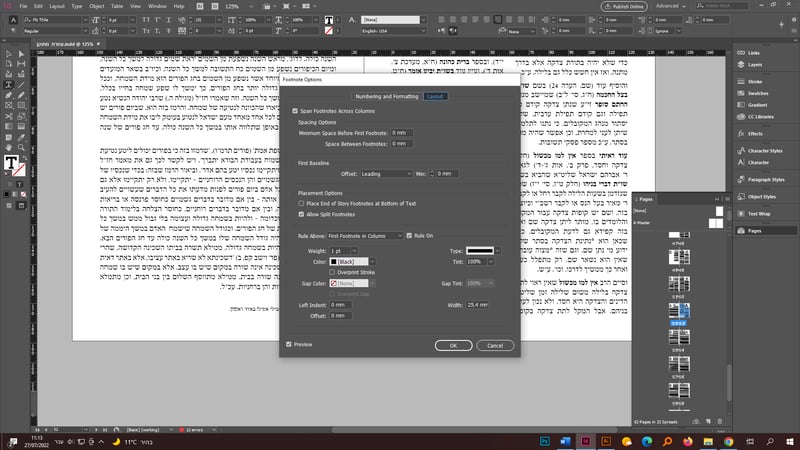This screenshot has height=450, width=800.
Task: Select the Type tool in the toolbox
Action: point(9,85)
